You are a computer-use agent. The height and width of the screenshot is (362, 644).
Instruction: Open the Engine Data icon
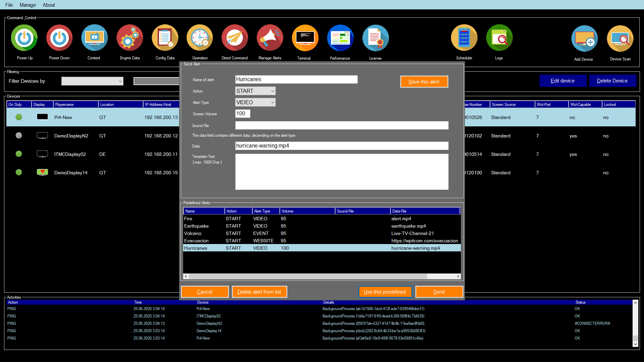[129, 38]
